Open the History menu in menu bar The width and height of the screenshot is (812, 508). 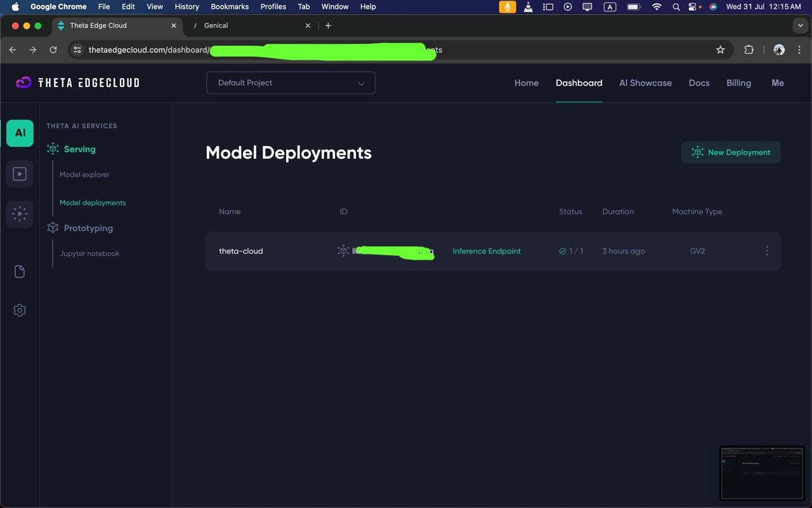pyautogui.click(x=187, y=6)
